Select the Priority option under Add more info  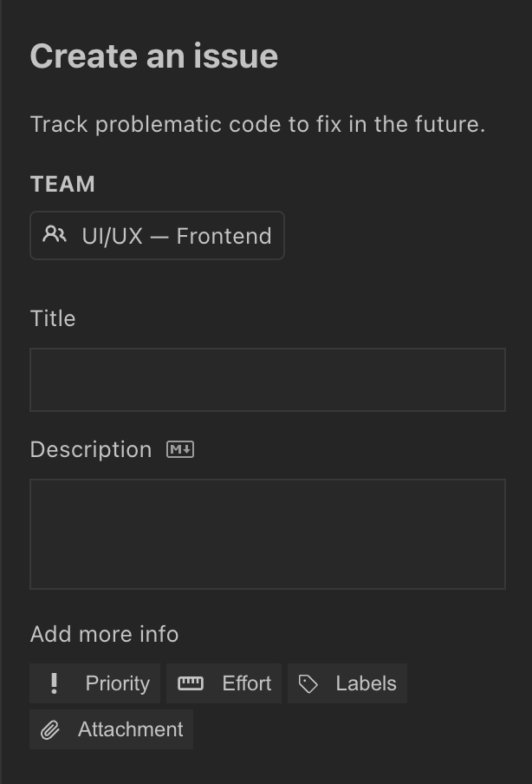(95, 683)
